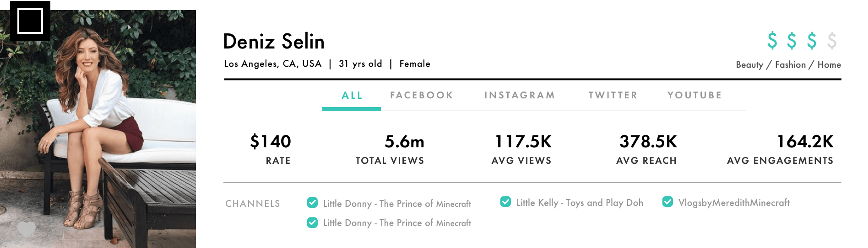The image size is (868, 248).
Task: Tick the square selection box on photo
Action: [x=30, y=21]
